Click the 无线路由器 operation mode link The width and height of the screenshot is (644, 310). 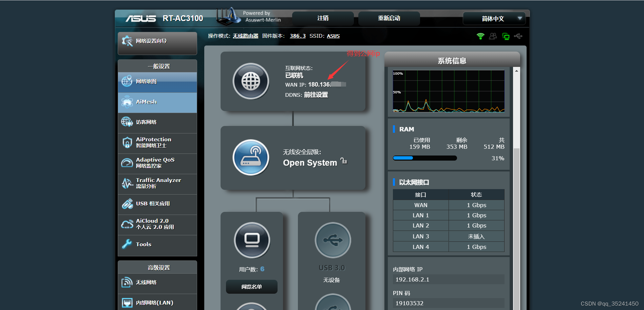tap(246, 36)
